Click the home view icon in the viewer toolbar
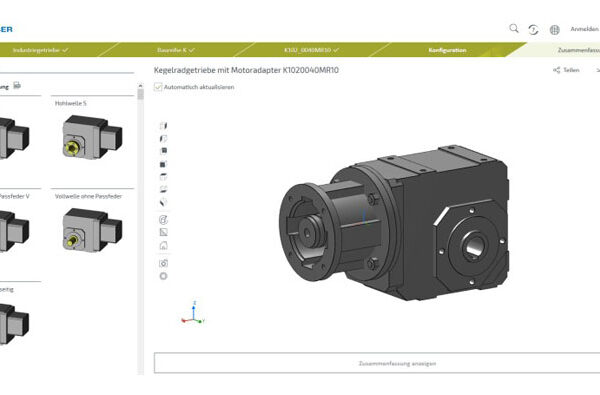This screenshot has width=600, height=395. click(x=163, y=245)
